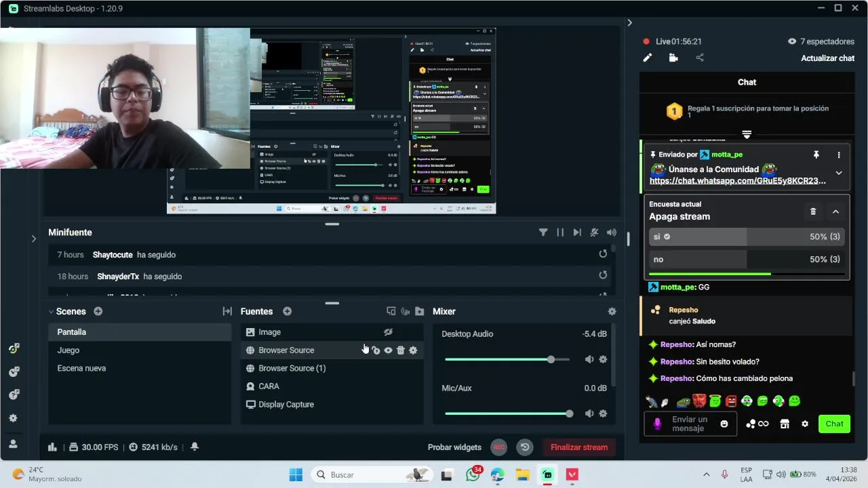This screenshot has height=488, width=868.
Task: Show the hidden Image source
Action: click(388, 332)
